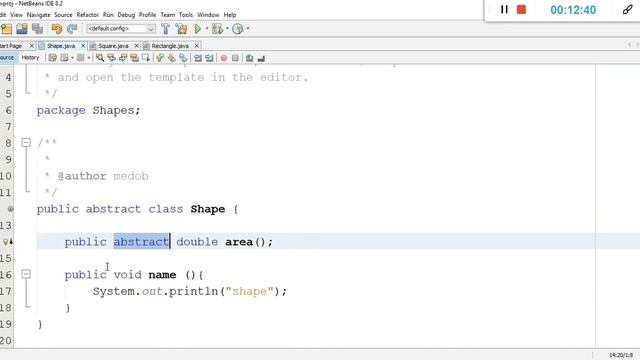Click the Undo arrow icon
The height and width of the screenshot is (360, 640).
[x=57, y=29]
